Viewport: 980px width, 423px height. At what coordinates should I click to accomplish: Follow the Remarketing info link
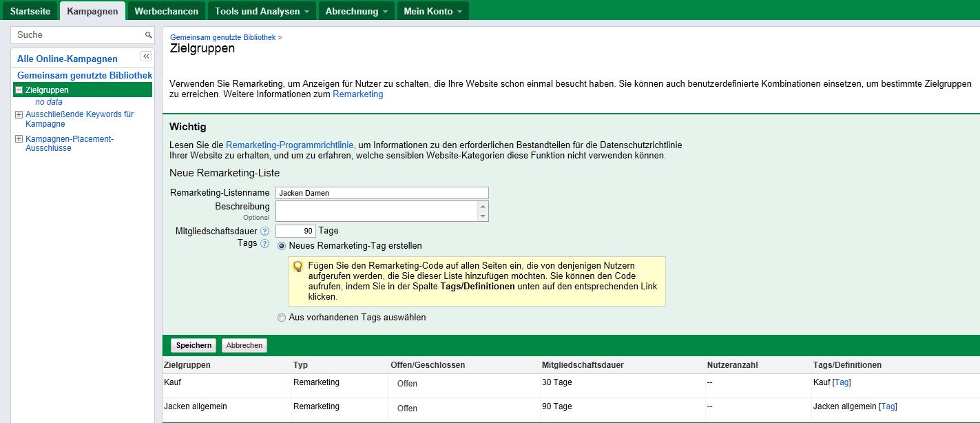pyautogui.click(x=358, y=94)
